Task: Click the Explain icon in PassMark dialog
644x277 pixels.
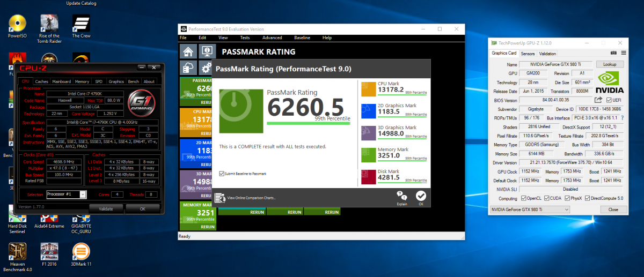Action: [402, 197]
